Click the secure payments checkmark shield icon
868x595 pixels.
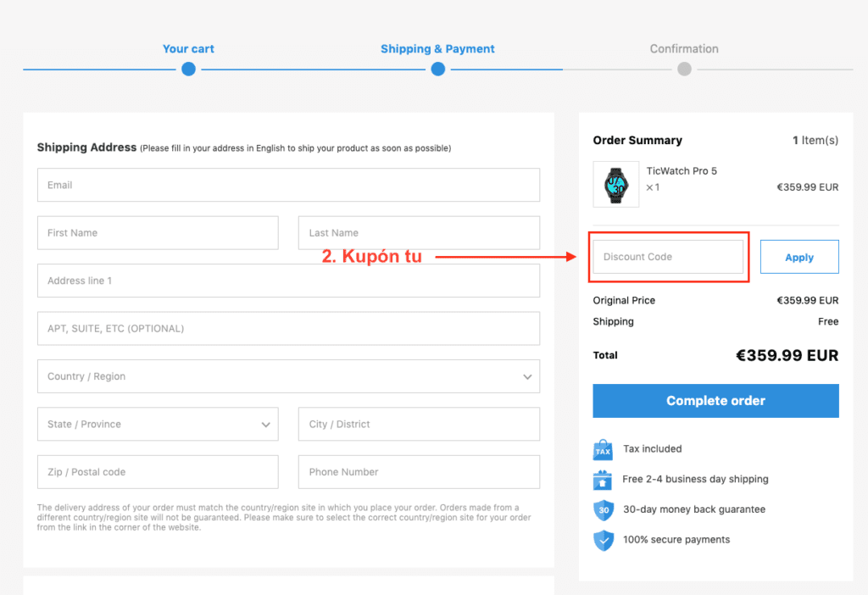tap(603, 540)
